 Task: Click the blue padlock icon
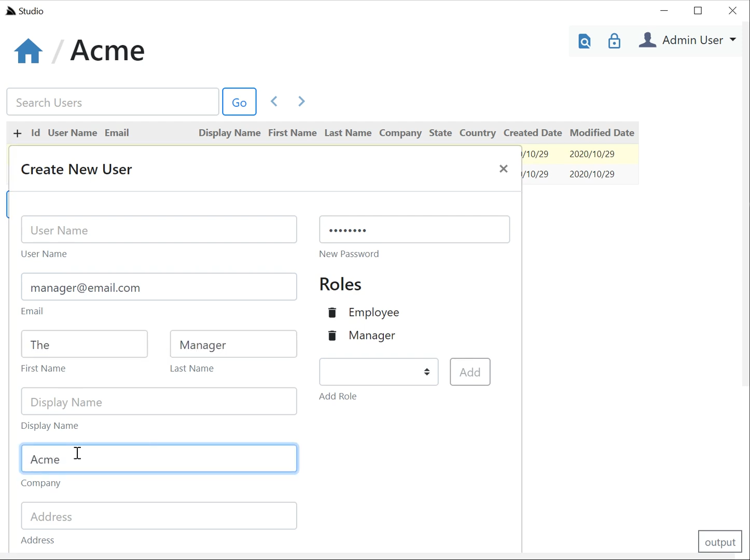coord(614,41)
